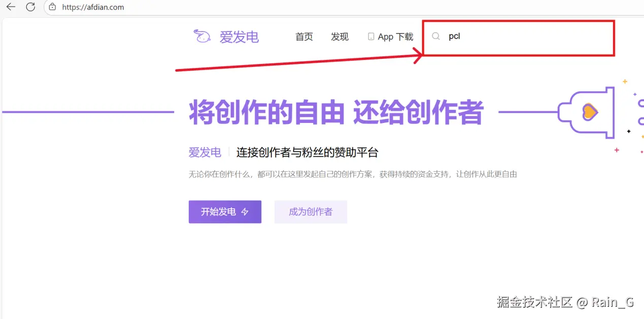Go back using the browser back arrow
Image resolution: width=644 pixels, height=319 pixels.
tap(11, 7)
